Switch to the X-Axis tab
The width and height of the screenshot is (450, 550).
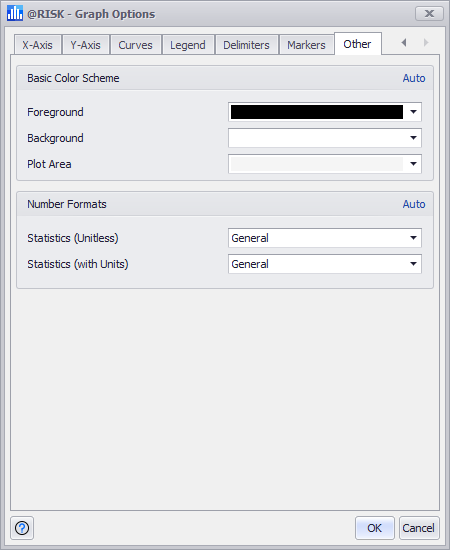tap(38, 45)
